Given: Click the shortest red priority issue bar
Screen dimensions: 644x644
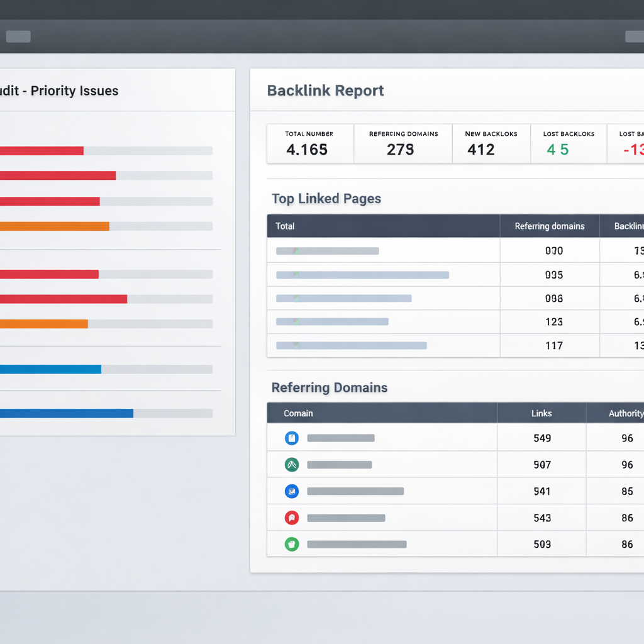Looking at the screenshot, I should [42, 151].
